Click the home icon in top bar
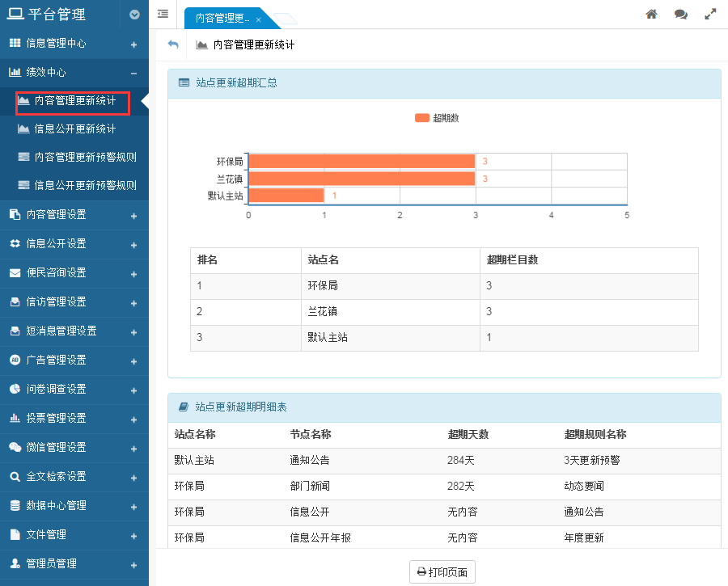Viewport: 728px width, 586px height. [x=651, y=15]
